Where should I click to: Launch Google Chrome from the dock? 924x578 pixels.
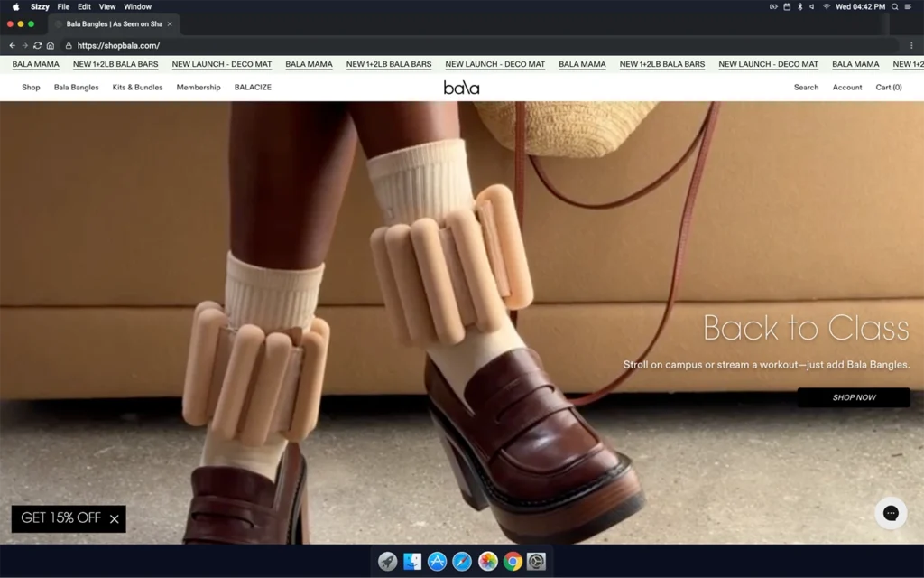point(513,562)
